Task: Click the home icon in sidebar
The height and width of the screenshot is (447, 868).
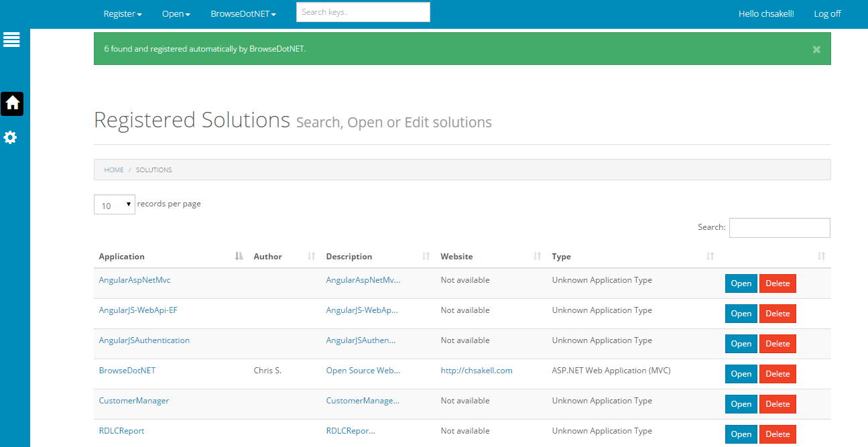Action: pos(12,103)
